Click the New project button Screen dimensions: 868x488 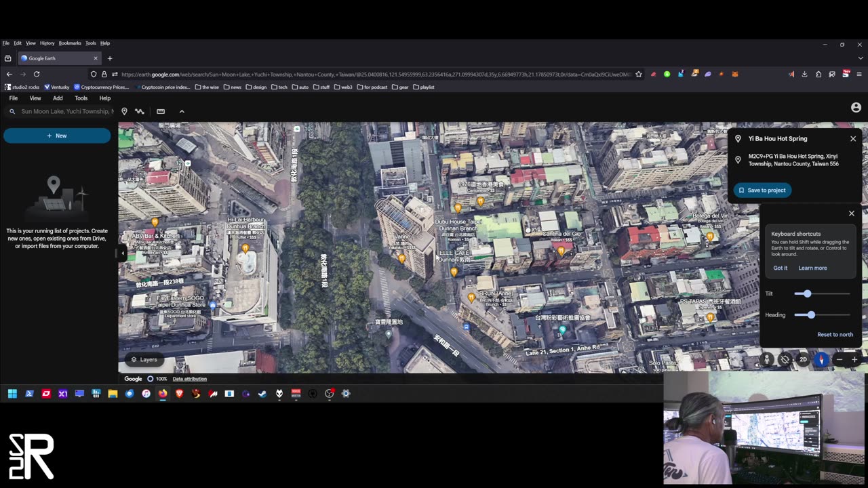coord(57,136)
